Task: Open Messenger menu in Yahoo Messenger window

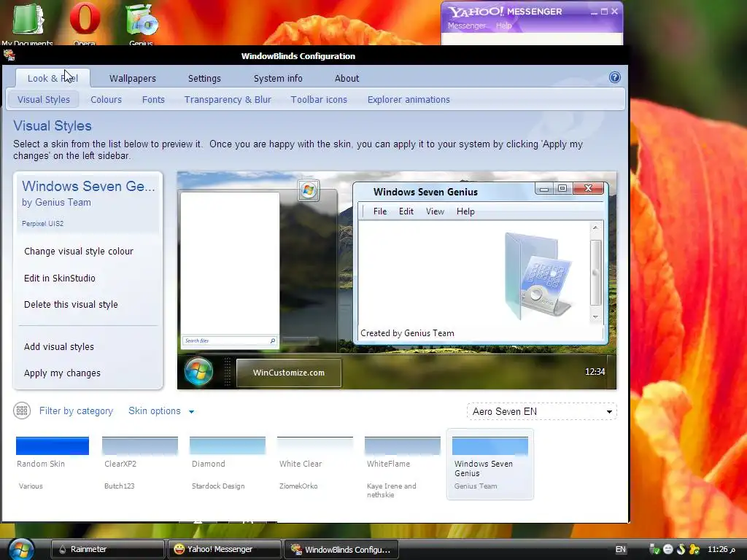Action: click(467, 26)
